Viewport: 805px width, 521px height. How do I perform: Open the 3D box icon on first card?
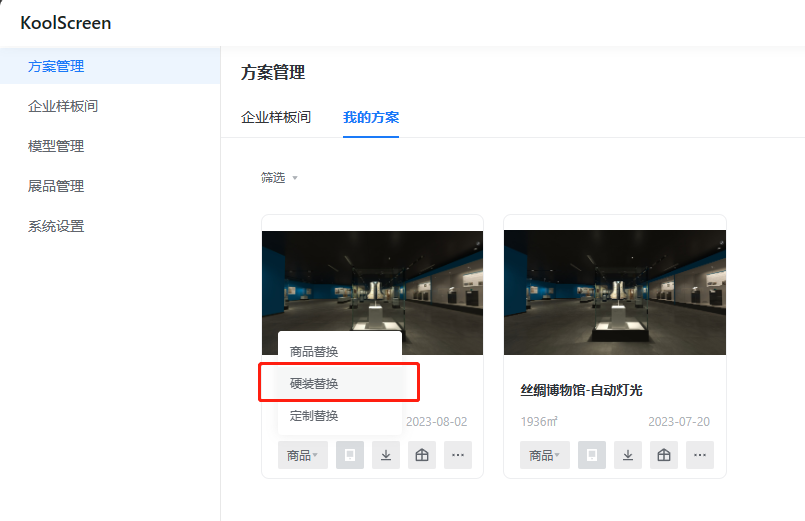point(422,455)
